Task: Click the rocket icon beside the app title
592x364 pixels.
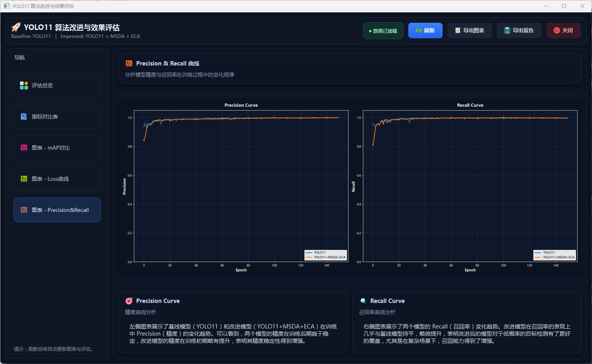Action: pos(16,27)
